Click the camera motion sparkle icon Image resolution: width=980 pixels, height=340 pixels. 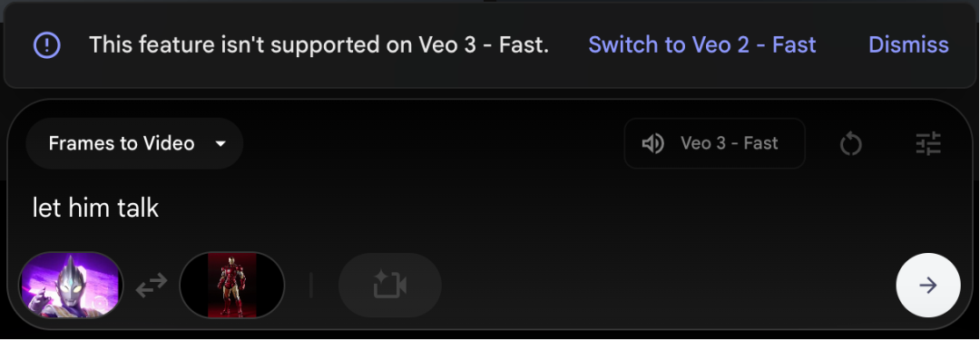(x=390, y=286)
